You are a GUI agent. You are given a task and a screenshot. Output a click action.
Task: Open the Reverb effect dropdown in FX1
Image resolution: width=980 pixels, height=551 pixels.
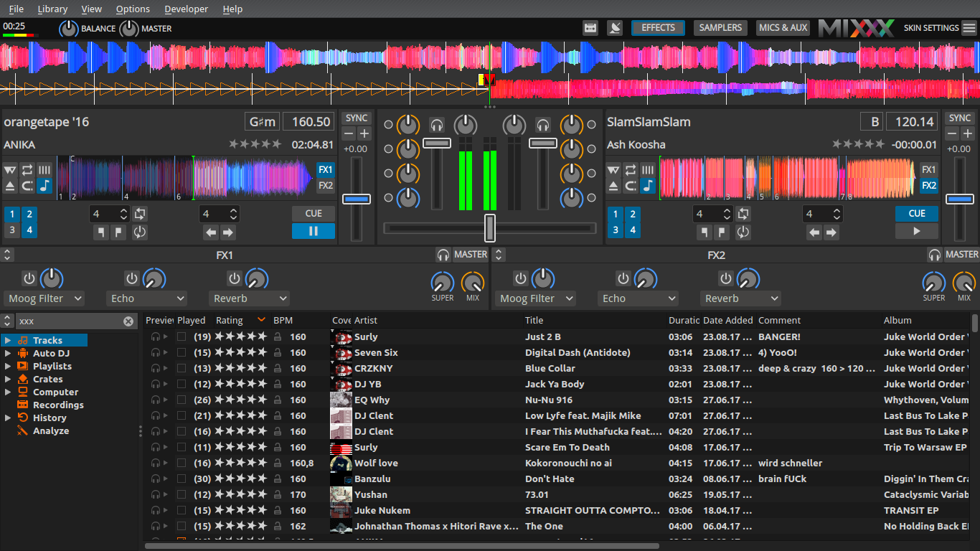(250, 298)
